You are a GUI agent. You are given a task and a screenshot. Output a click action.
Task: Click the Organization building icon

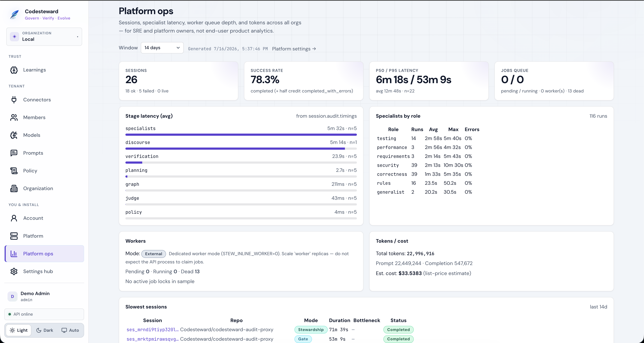(14, 188)
